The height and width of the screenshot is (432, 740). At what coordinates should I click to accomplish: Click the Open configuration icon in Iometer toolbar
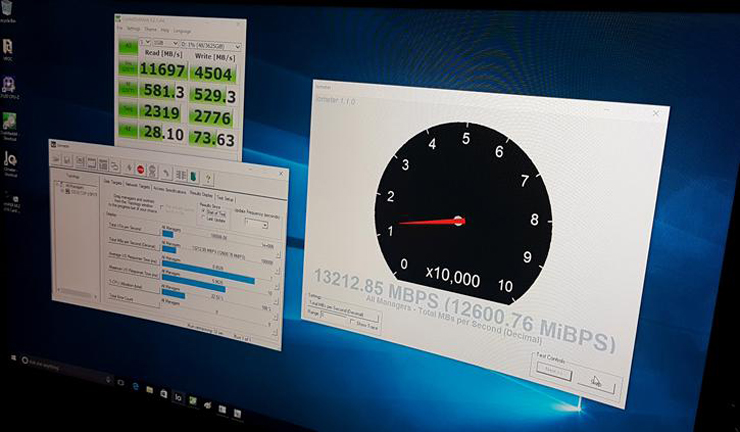(56, 159)
